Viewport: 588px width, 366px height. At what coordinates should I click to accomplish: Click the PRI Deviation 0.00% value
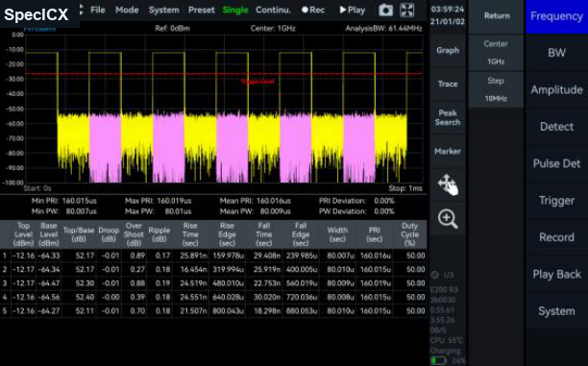[x=384, y=201]
